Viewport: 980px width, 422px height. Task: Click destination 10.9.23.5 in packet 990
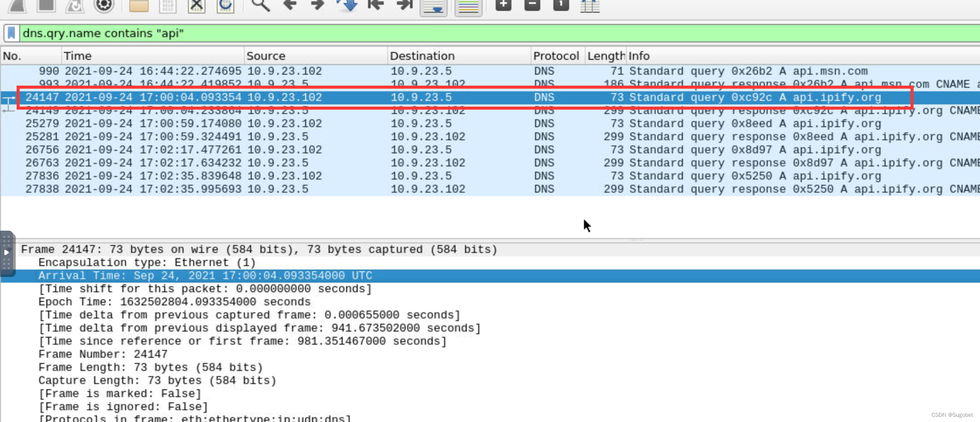[x=421, y=71]
